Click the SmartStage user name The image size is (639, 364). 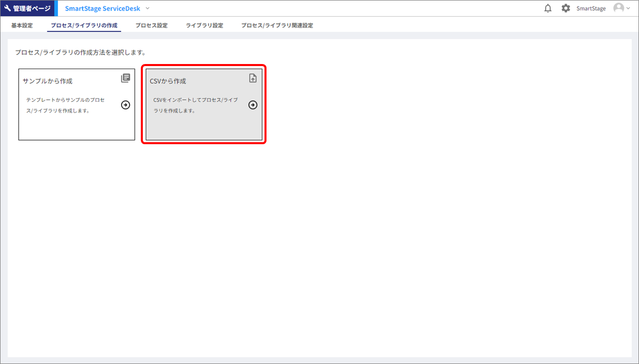[x=591, y=9]
